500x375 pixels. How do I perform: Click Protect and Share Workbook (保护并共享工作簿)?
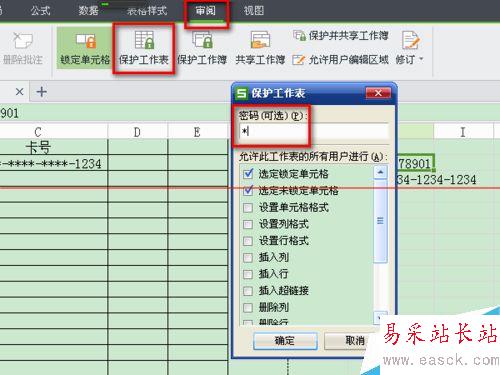(341, 35)
